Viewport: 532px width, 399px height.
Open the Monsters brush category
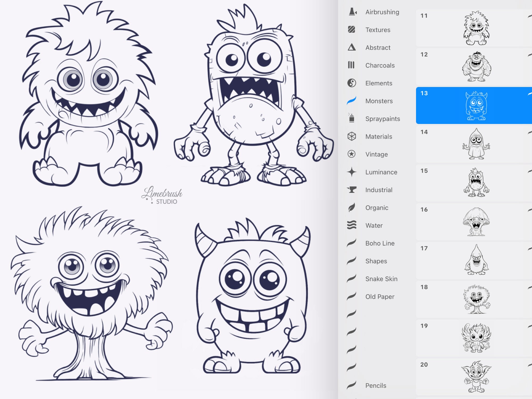click(x=379, y=101)
